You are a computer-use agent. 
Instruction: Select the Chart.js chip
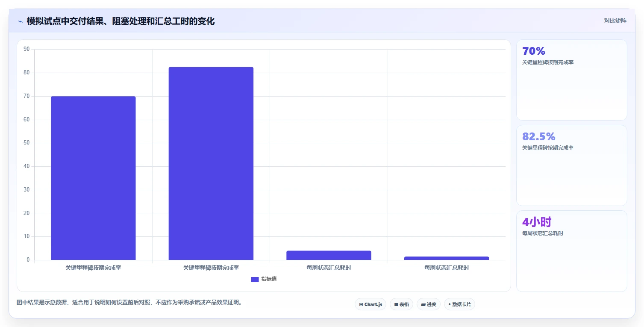pyautogui.click(x=371, y=304)
